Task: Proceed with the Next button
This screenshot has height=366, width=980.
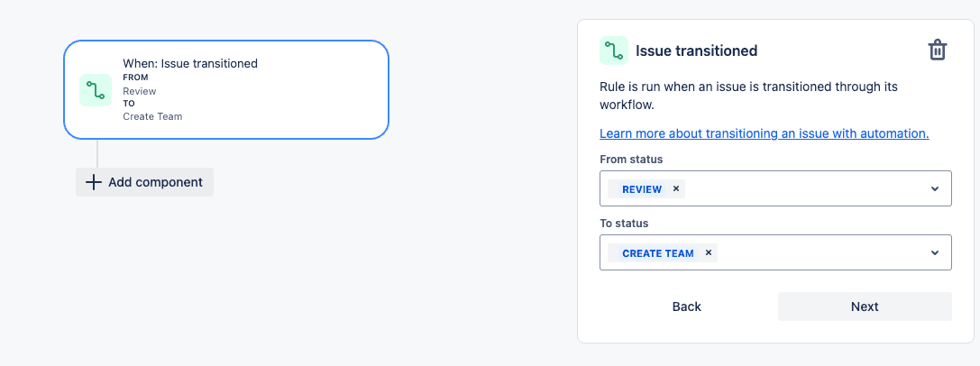Action: 865,307
